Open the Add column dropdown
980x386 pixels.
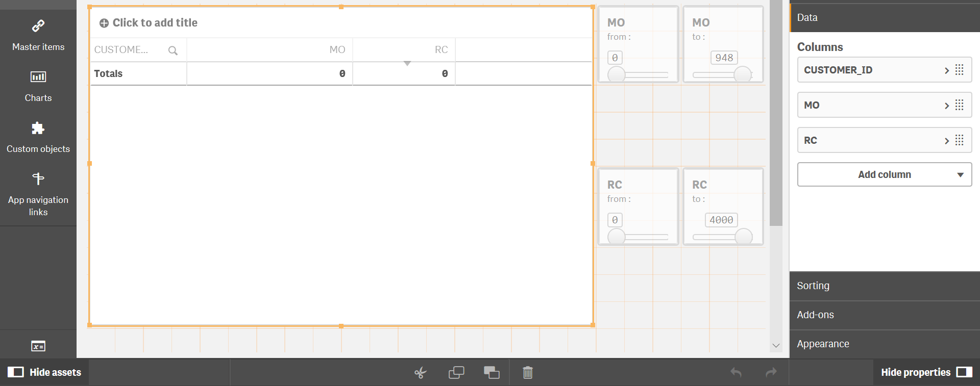pos(885,174)
